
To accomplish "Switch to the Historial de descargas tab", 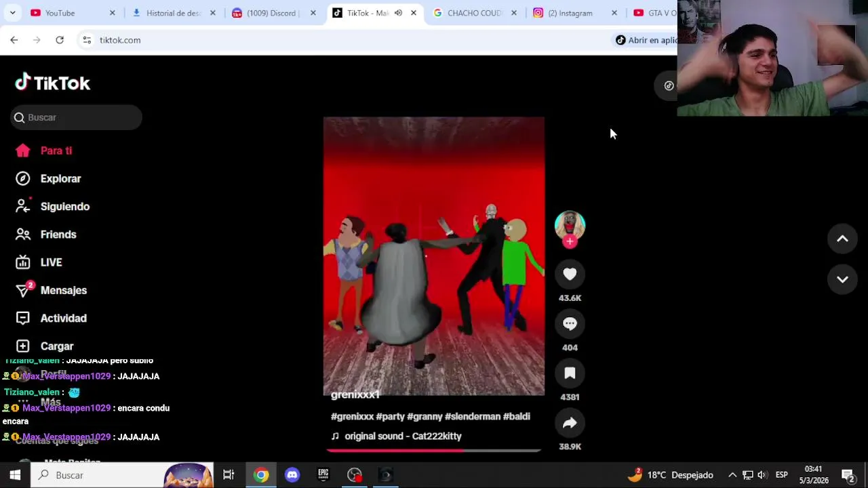I will (x=174, y=13).
